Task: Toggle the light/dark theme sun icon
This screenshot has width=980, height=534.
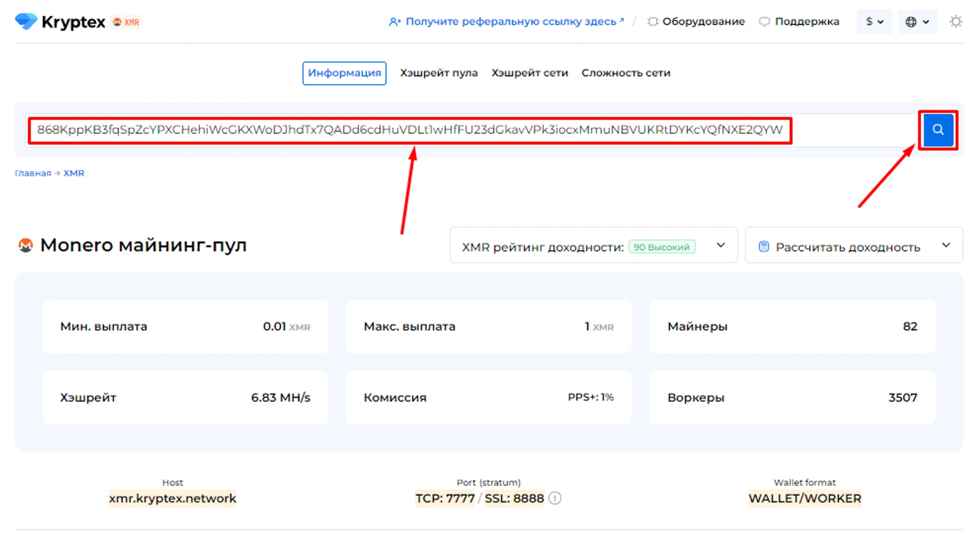Action: pos(955,22)
